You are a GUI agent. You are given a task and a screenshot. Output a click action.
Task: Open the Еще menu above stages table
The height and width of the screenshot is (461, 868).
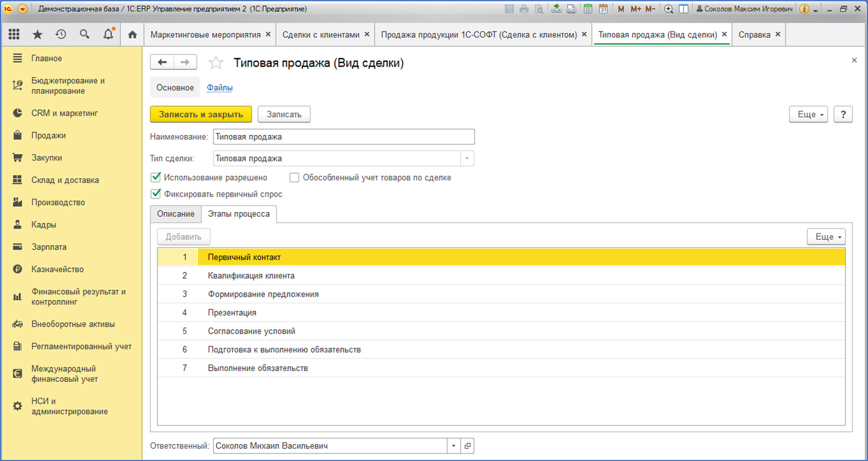pyautogui.click(x=826, y=237)
